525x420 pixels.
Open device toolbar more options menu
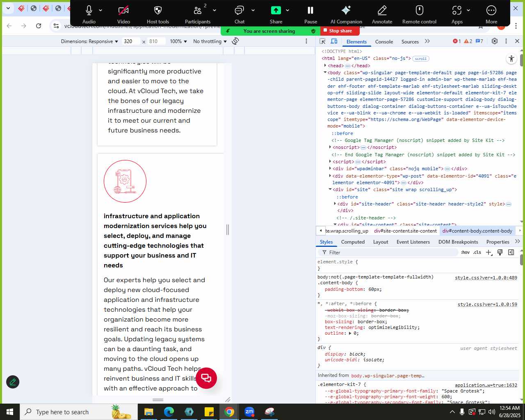click(x=306, y=41)
